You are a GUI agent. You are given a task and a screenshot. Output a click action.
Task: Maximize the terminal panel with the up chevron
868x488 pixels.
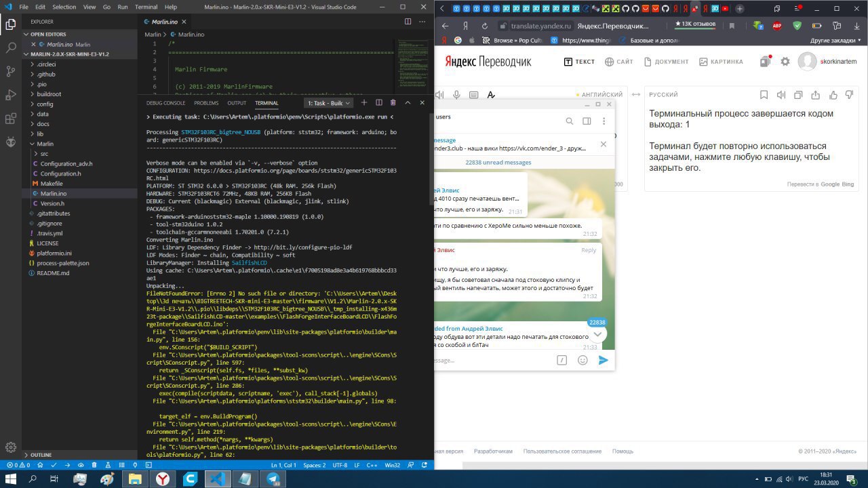(x=408, y=103)
